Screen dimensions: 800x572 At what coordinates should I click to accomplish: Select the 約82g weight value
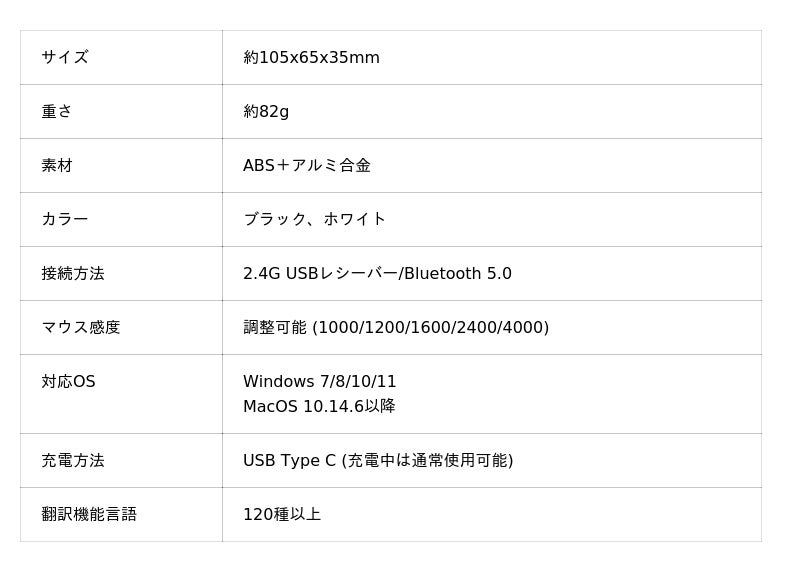[x=266, y=111]
